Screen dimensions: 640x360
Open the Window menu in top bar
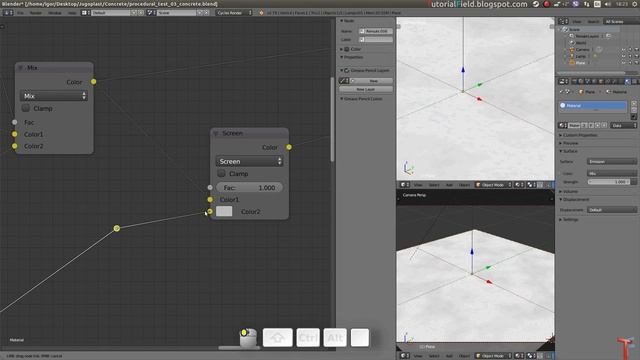pyautogui.click(x=55, y=13)
